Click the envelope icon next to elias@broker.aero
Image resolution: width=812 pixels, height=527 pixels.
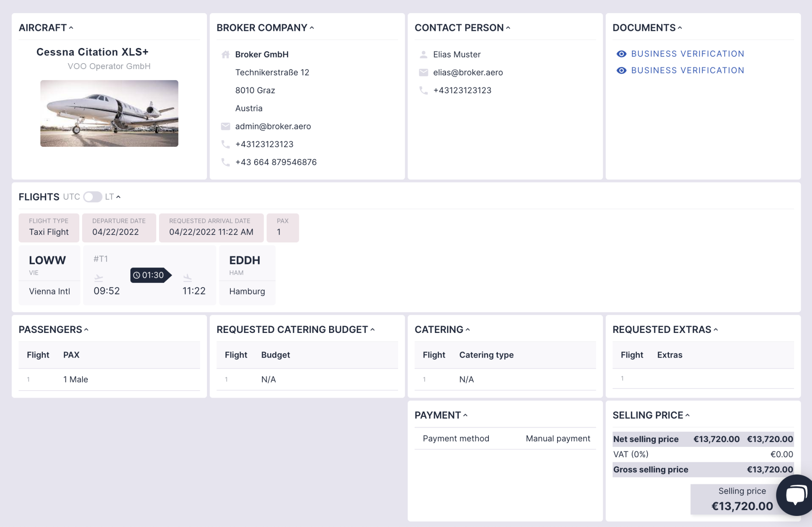423,72
